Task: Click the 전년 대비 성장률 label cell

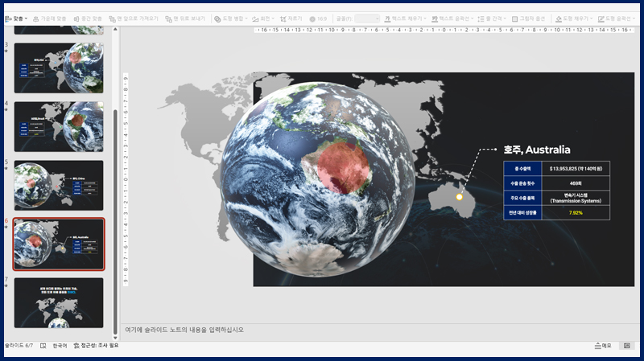Action: click(522, 213)
